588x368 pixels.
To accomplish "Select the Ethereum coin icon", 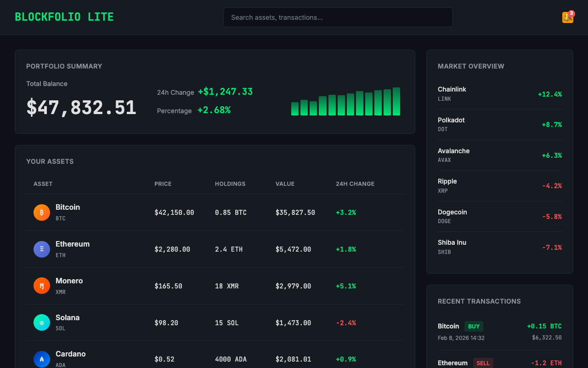I will click(41, 249).
